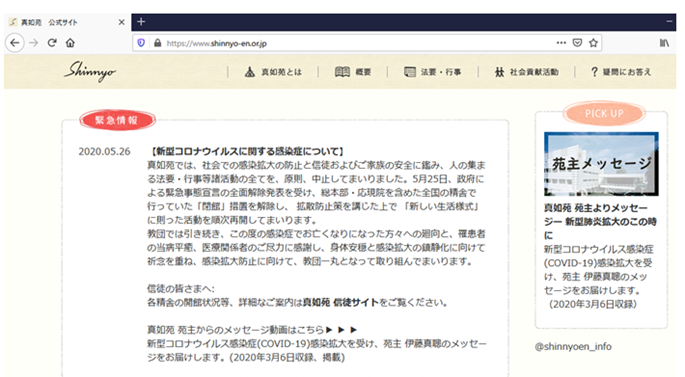Click the open book icon beside 概要
The image size is (685, 377).
pos(342,72)
